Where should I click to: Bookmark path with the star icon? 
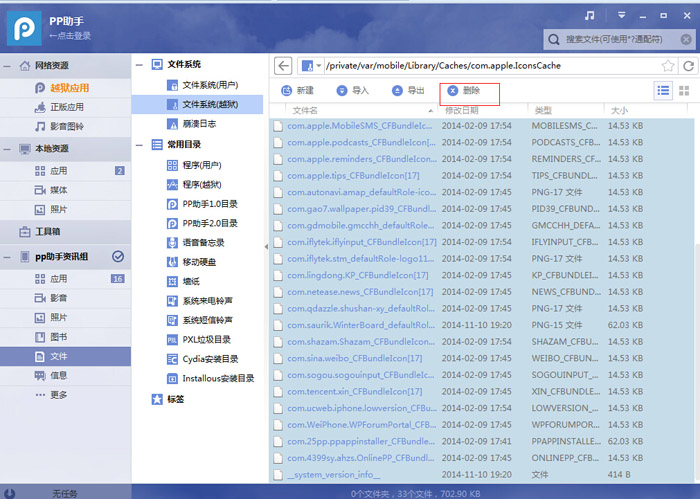coord(667,66)
